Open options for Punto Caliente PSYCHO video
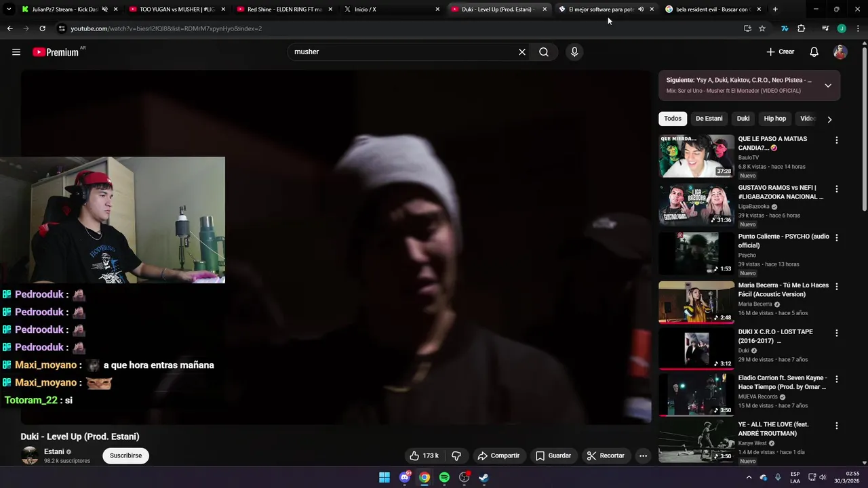 coord(836,238)
